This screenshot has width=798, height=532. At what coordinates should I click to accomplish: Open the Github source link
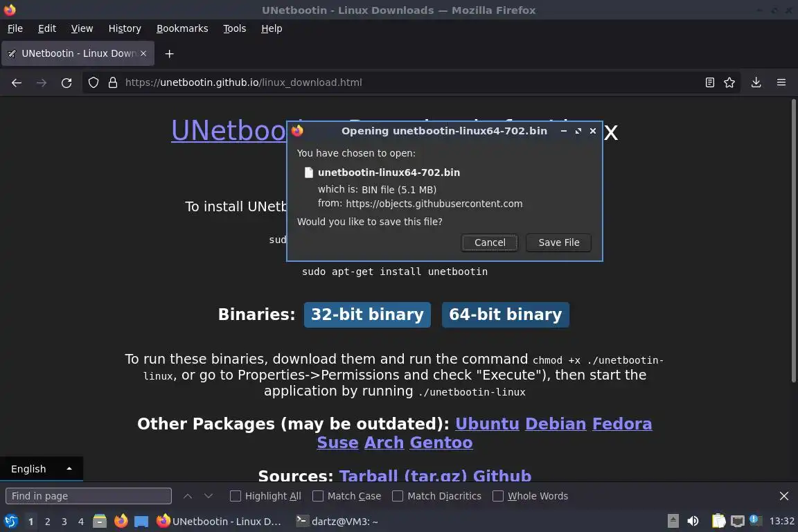502,475
